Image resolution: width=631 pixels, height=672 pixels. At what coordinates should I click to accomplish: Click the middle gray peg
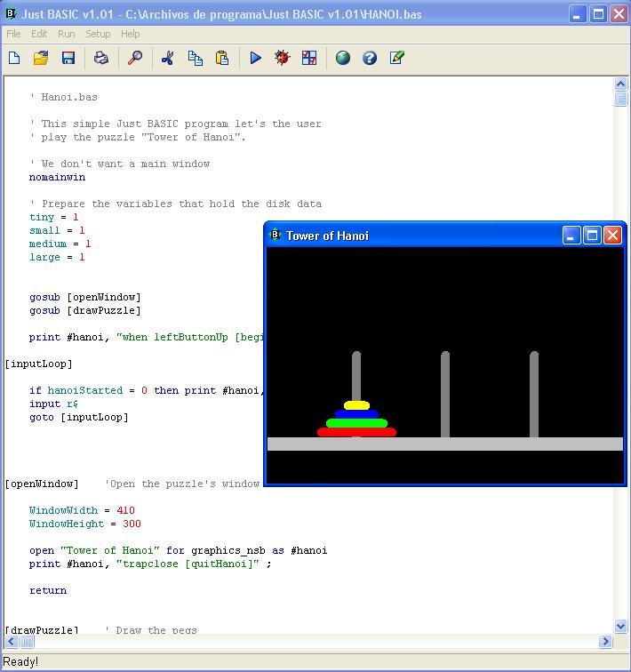445,395
